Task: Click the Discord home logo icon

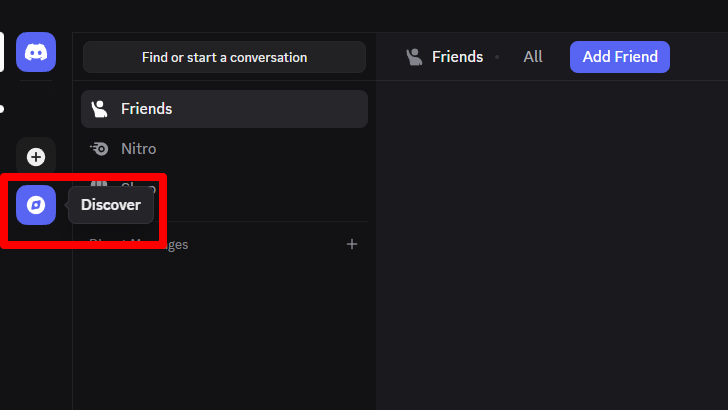Action: coord(36,52)
